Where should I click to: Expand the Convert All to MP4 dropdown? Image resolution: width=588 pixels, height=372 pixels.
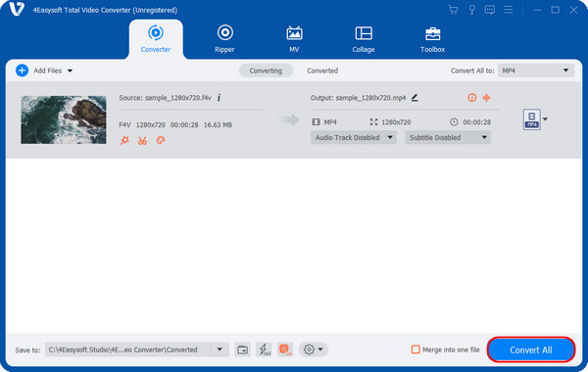(536, 70)
